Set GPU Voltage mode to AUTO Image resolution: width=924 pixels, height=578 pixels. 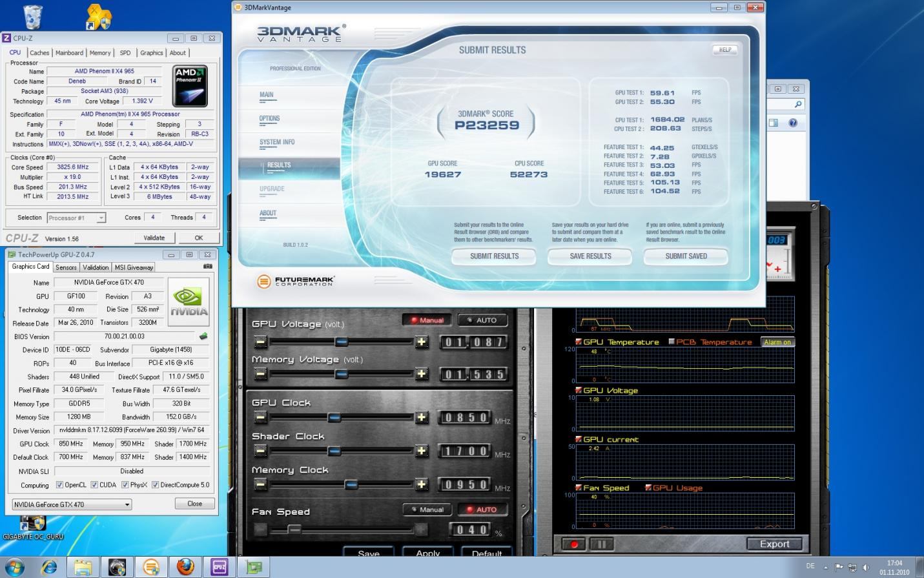click(482, 320)
